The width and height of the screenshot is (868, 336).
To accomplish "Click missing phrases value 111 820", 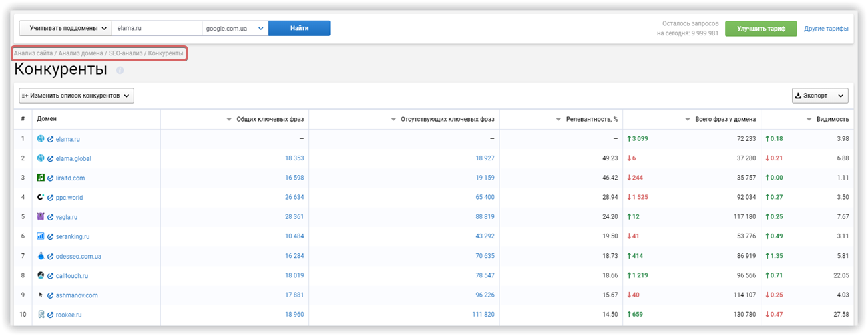I will 483,315.
